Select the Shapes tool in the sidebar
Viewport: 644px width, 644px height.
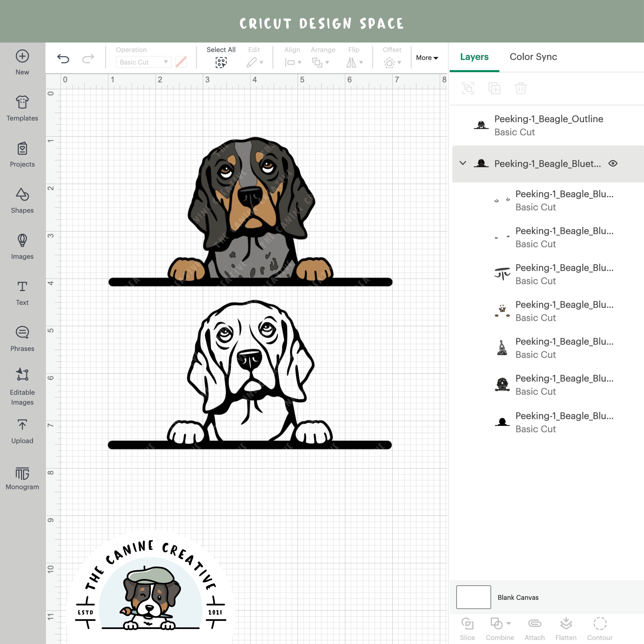tap(22, 200)
